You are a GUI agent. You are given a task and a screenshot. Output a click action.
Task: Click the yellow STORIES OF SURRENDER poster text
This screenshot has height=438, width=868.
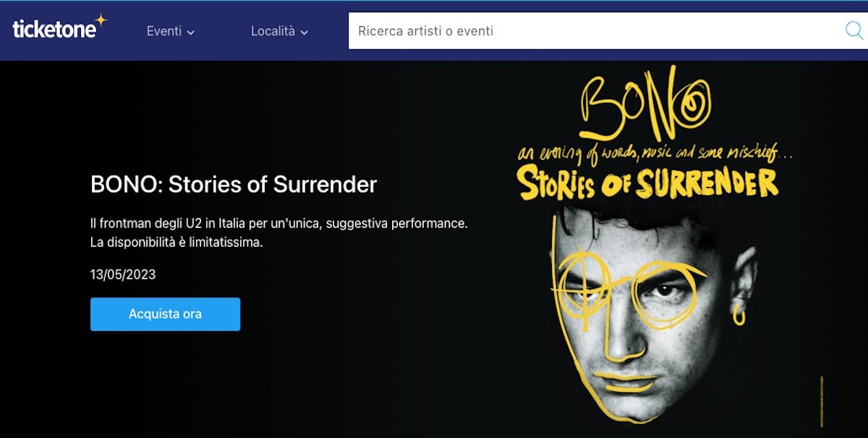(x=648, y=183)
